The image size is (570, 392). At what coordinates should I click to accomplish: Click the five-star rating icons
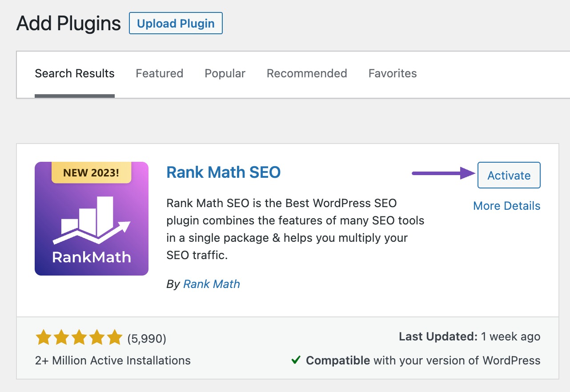78,338
